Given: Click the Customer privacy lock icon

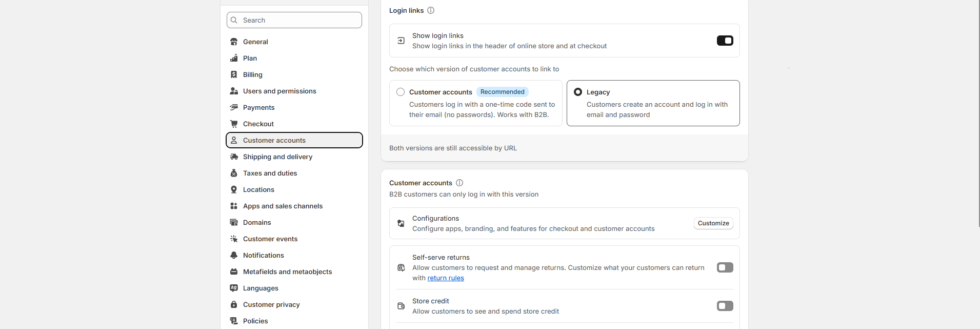Looking at the screenshot, I should point(234,304).
